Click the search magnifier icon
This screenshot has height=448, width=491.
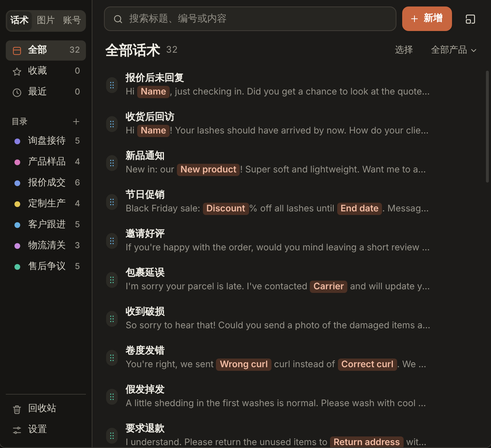pyautogui.click(x=118, y=19)
